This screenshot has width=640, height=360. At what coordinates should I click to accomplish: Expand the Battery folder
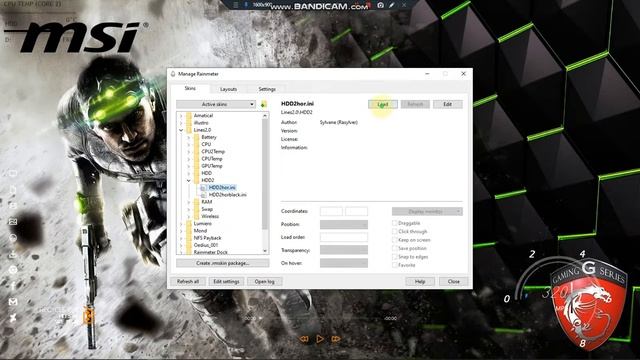(189, 138)
